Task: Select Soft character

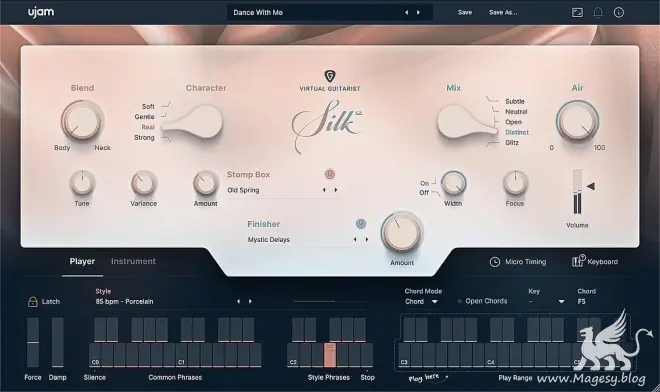Action: pos(148,107)
